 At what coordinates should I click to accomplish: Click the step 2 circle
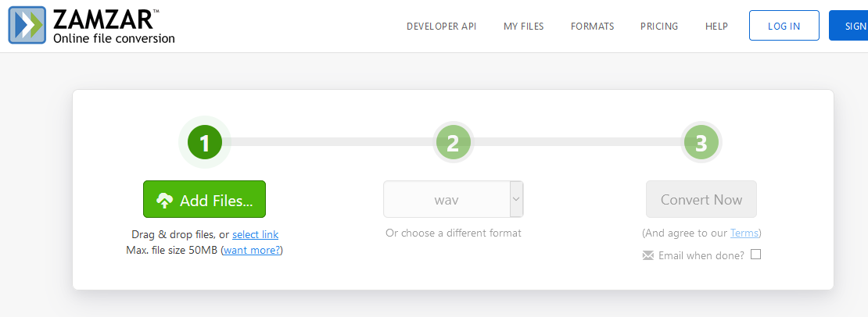[453, 142]
